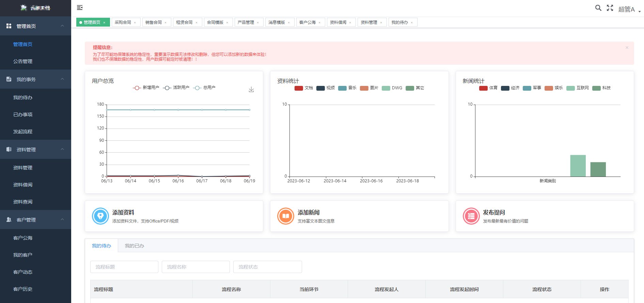This screenshot has width=644, height=303.
Task: Click the light green bar in 新闻统计 chart
Action: [578, 166]
